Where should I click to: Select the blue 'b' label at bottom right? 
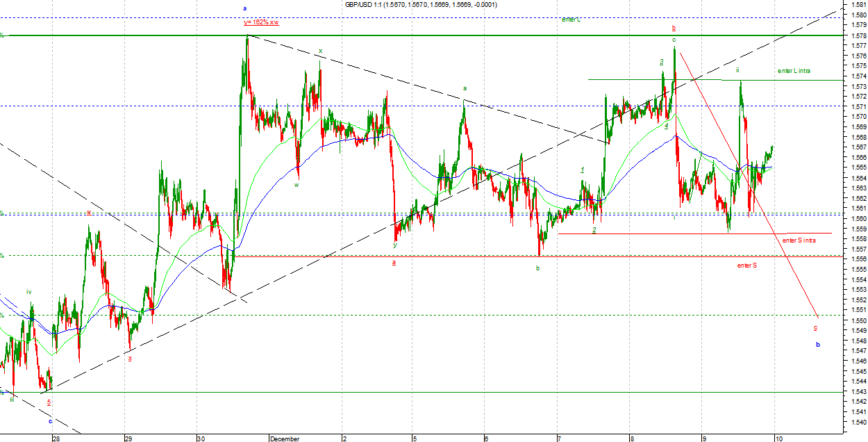[x=817, y=364]
